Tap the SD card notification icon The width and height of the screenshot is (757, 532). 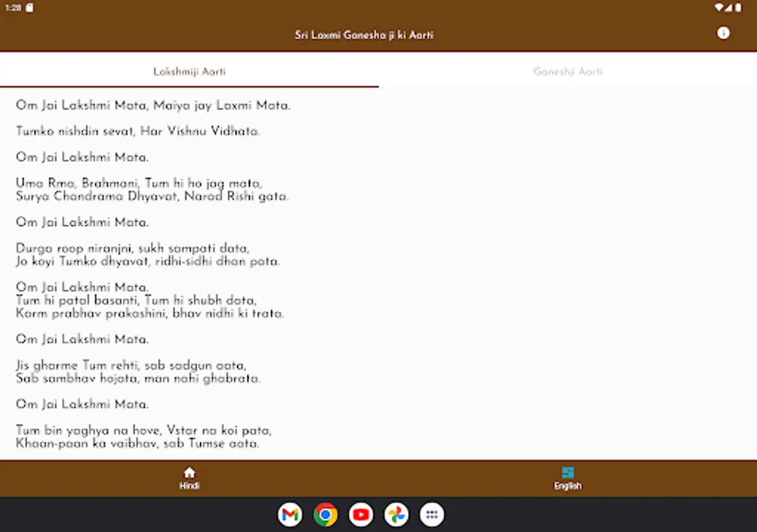30,8
